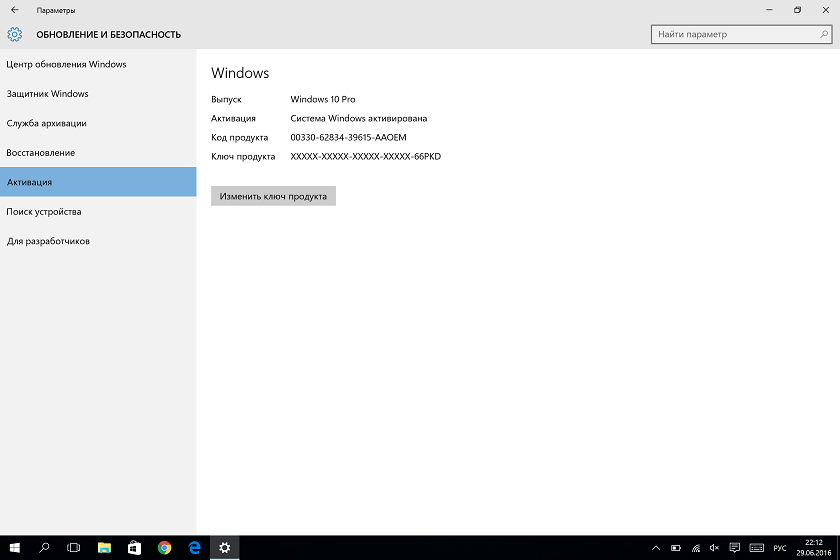Viewport: 840px width, 560px height.
Task: Click the Параметры window title
Action: pos(56,10)
